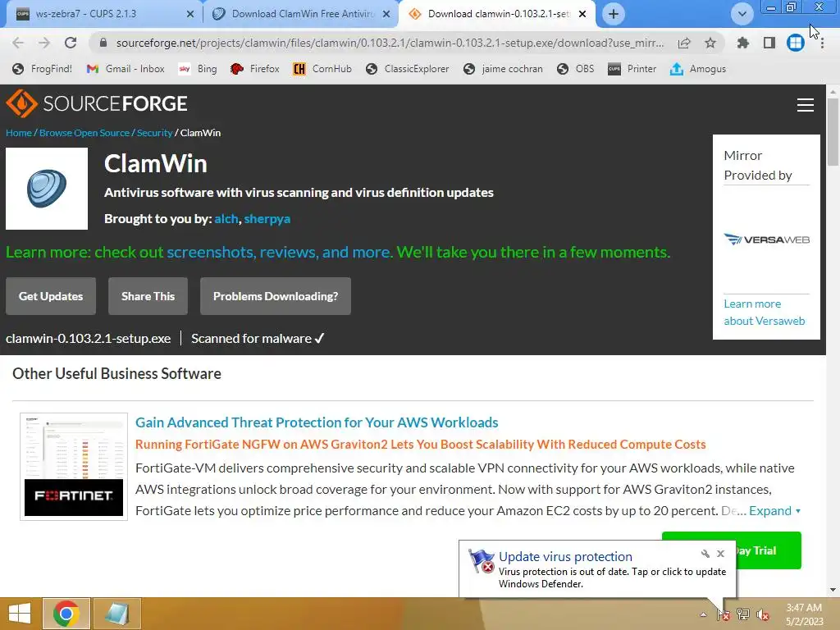
Task: Open the tab search dropdown arrow
Action: [742, 14]
